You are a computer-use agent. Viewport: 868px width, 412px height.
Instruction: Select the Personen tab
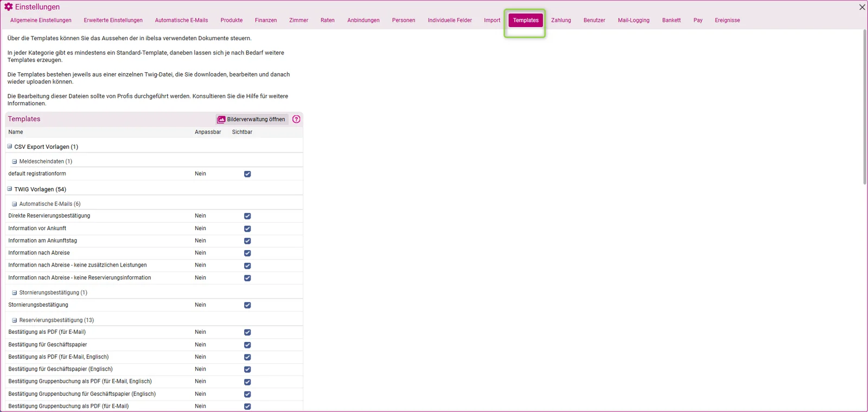pos(404,21)
